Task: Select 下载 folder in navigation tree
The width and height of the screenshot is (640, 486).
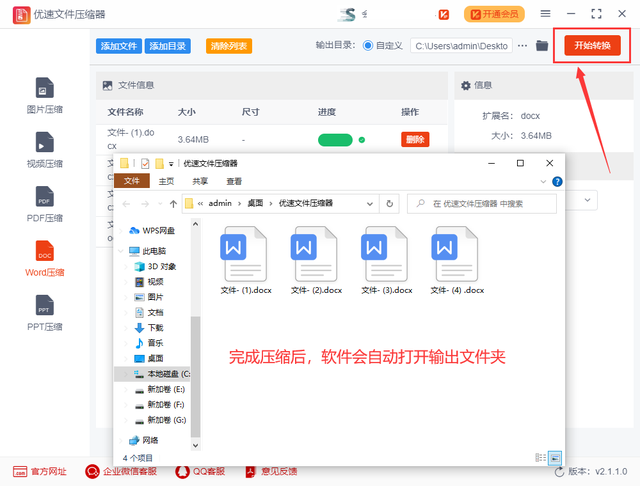Action: pyautogui.click(x=149, y=328)
